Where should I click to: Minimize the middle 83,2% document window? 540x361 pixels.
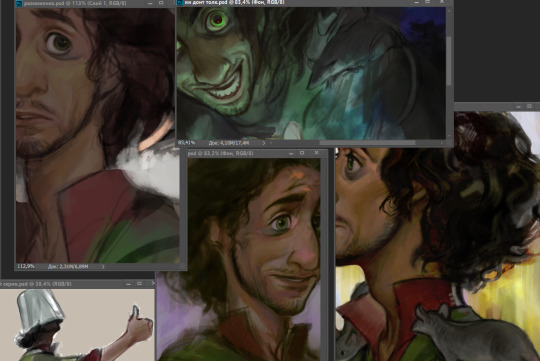291,153
